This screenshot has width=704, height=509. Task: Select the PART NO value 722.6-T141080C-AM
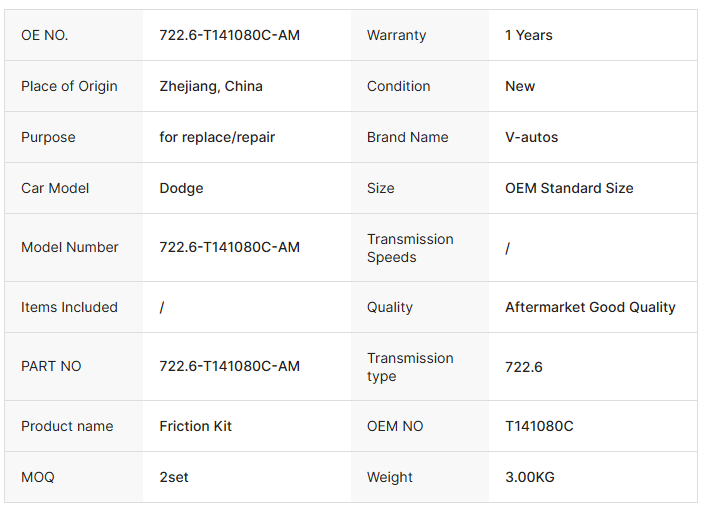pos(229,366)
